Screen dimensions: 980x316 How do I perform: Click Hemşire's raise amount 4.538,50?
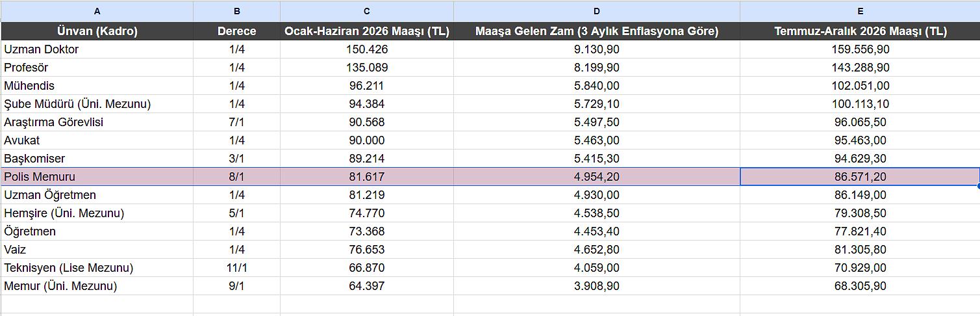tap(596, 213)
